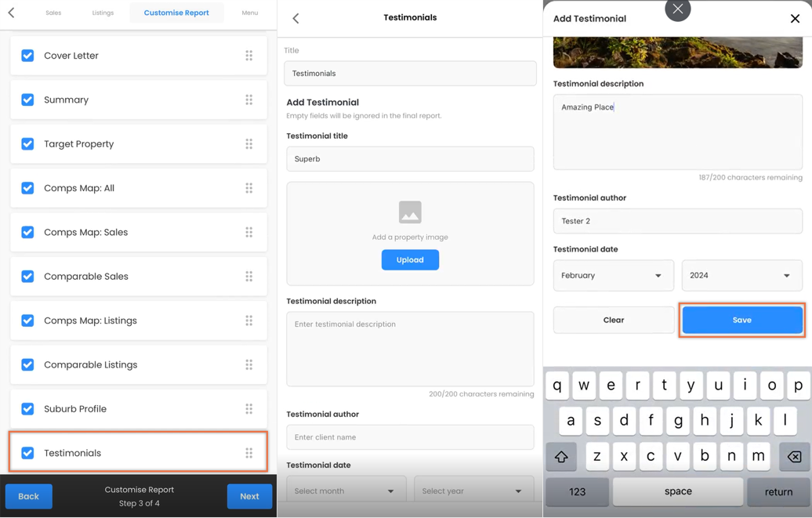This screenshot has height=518, width=812.
Task: Toggle the Comparable Sales checkbox
Action: 27,277
